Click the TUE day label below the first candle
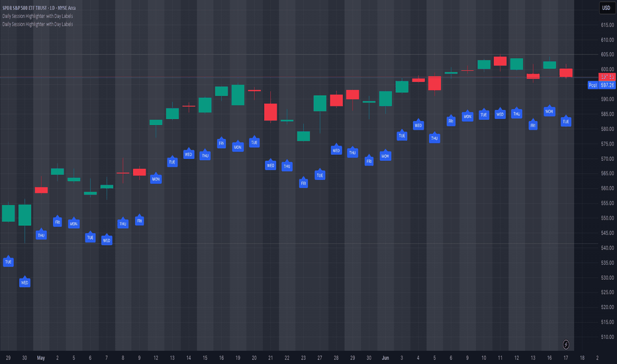 pos(8,261)
